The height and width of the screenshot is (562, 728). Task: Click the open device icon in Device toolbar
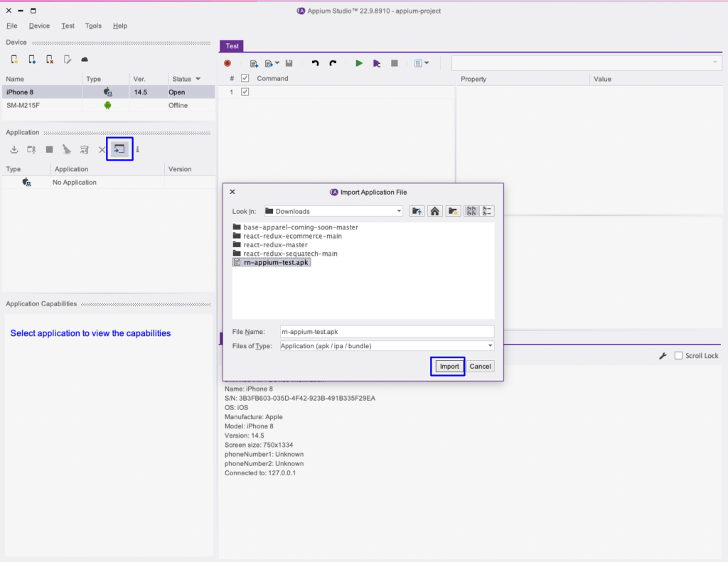[x=14, y=60]
